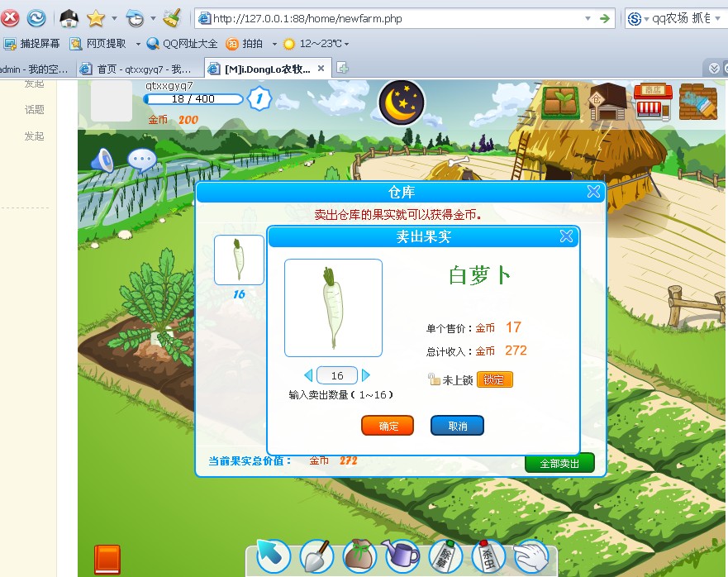This screenshot has width=728, height=577.
Task: Select the weed killer (除草) tool
Action: (445, 556)
